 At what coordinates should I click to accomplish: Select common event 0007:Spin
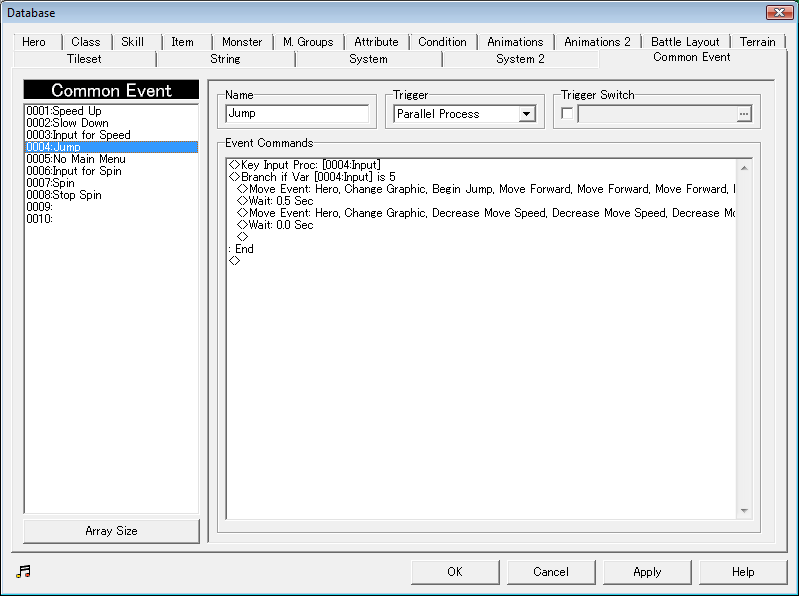[50, 183]
